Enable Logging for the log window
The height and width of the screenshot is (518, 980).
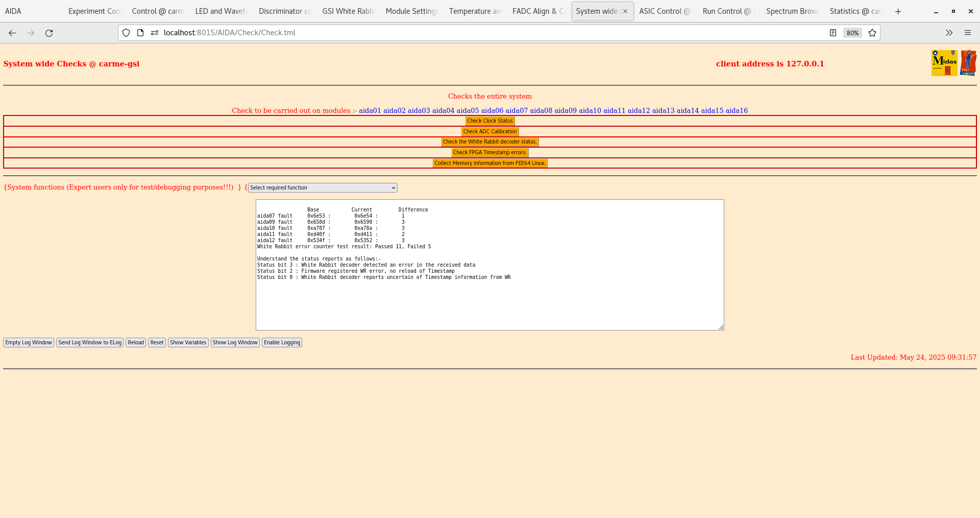click(282, 342)
